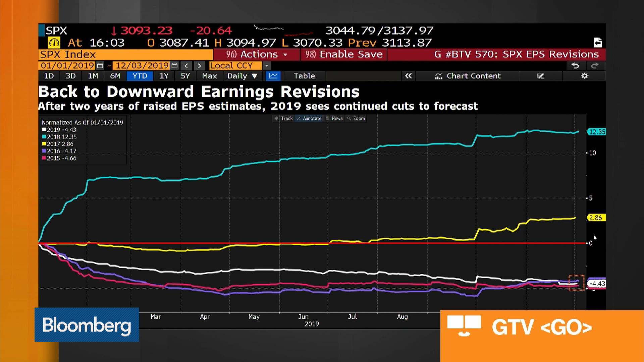644x362 pixels.
Task: Click 98) Enable Save button
Action: [x=344, y=54]
